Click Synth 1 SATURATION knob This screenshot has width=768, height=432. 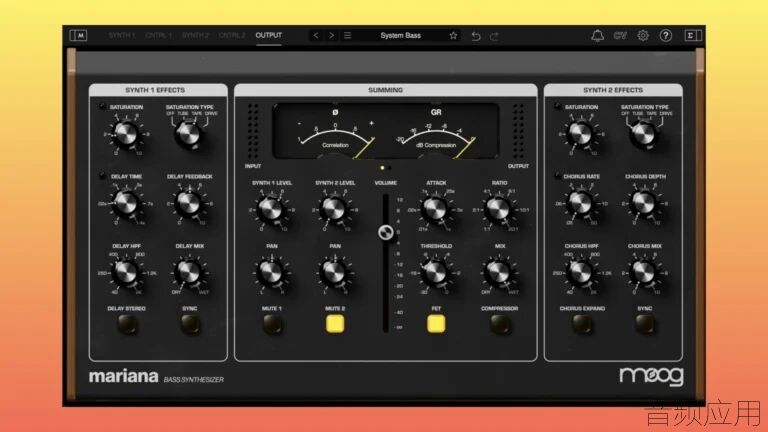126,134
